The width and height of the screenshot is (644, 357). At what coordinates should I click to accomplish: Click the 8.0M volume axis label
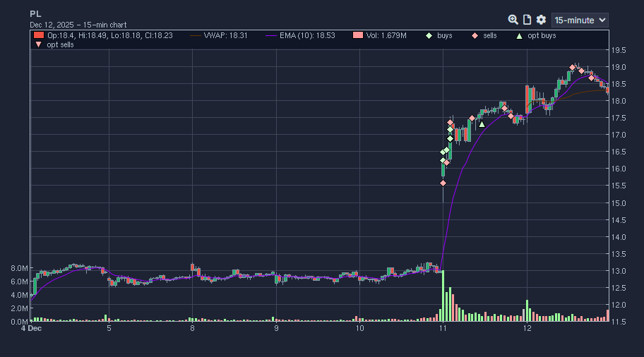[x=19, y=268]
